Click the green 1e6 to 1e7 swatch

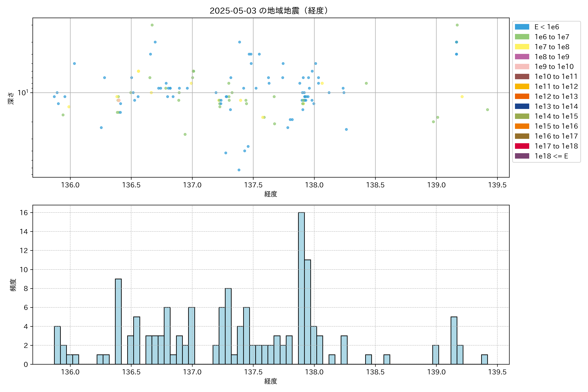(522, 37)
